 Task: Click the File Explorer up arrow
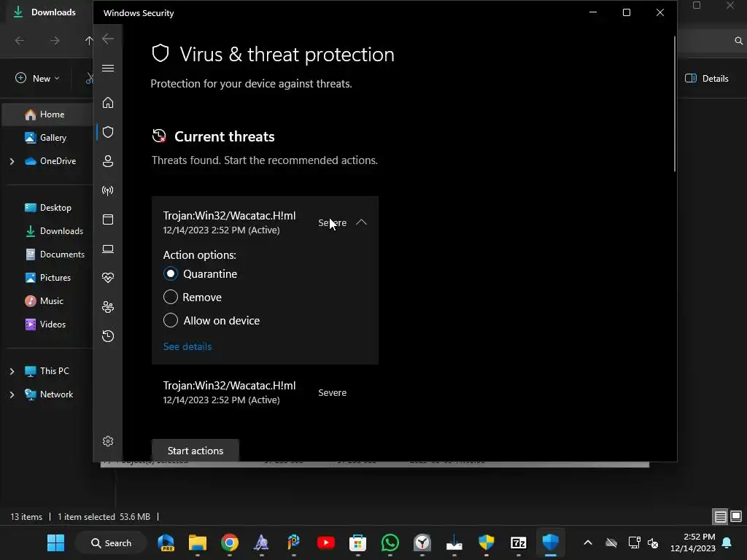88,41
